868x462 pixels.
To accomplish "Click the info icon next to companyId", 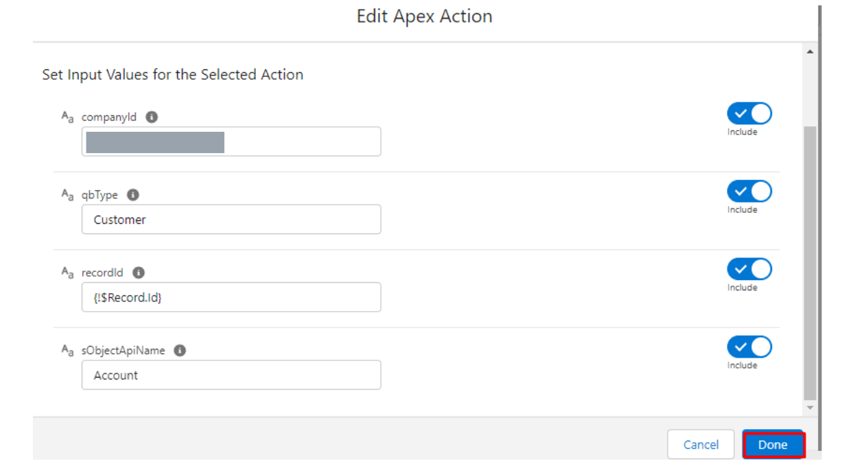I will tap(152, 117).
